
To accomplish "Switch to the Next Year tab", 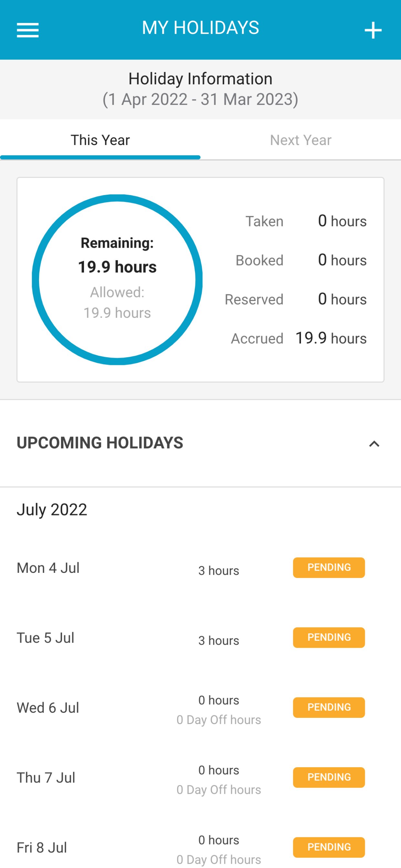I will click(301, 140).
